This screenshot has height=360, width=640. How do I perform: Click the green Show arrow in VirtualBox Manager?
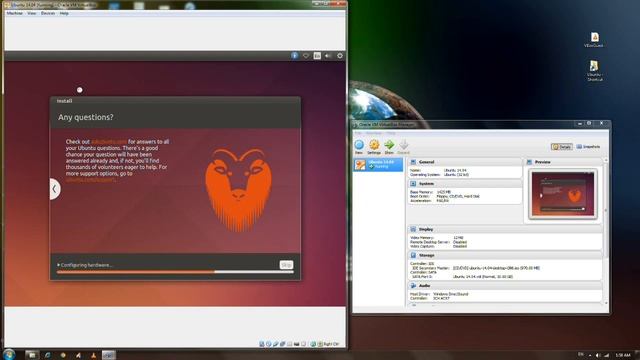[x=389, y=147]
